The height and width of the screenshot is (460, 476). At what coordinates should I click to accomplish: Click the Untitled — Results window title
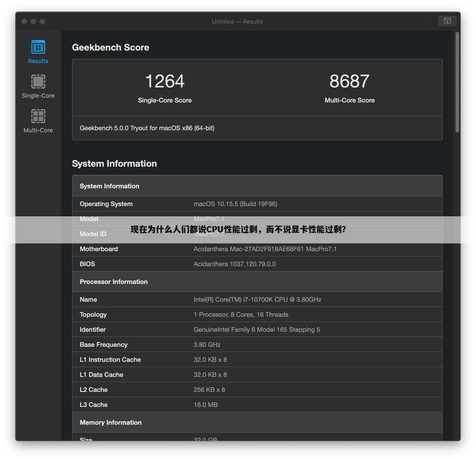tap(237, 22)
